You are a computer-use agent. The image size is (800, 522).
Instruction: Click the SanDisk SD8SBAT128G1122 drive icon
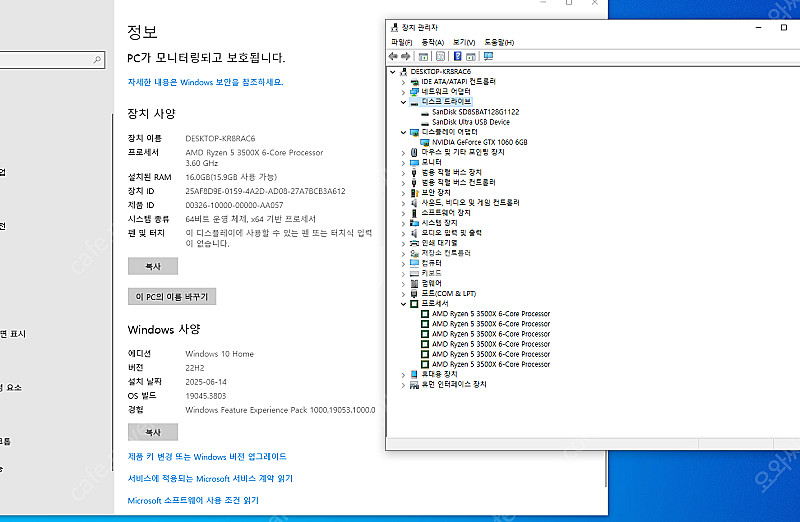click(x=425, y=112)
